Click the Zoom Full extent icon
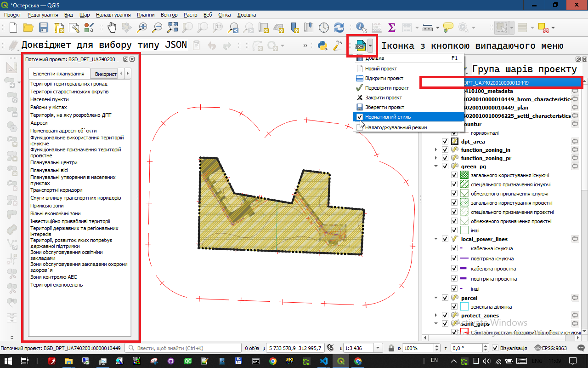 (172, 28)
